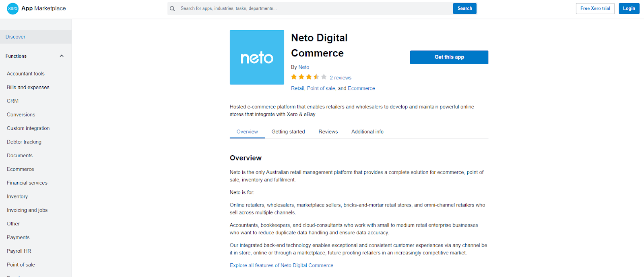
Task: Click the search magnifier icon
Action: [172, 8]
